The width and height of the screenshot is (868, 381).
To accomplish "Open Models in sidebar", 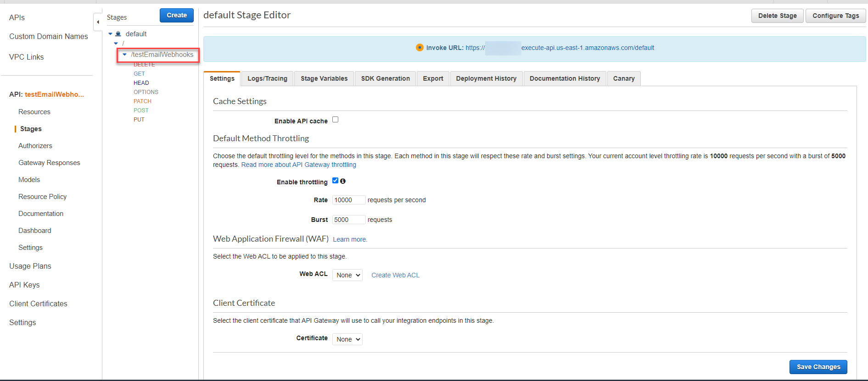I will click(29, 180).
